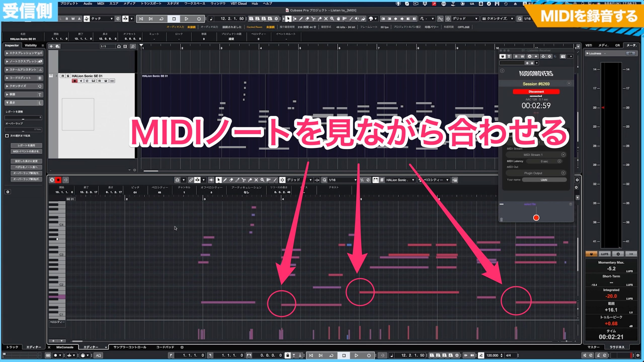Select the Glue tool in main toolbar
The height and width of the screenshot is (362, 644).
click(x=320, y=19)
